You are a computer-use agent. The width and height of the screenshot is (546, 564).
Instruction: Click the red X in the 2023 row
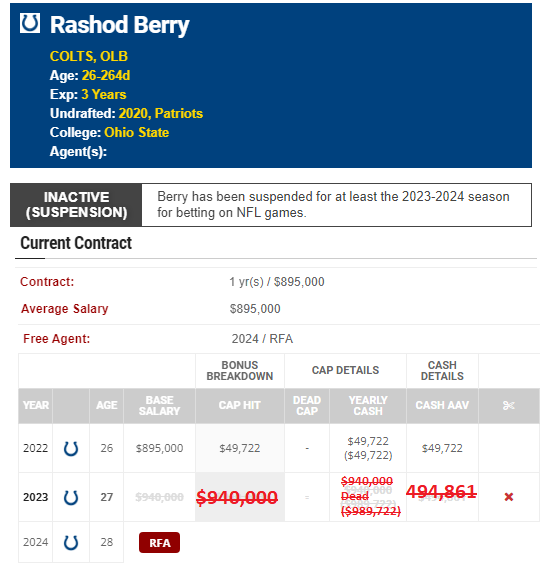[509, 497]
